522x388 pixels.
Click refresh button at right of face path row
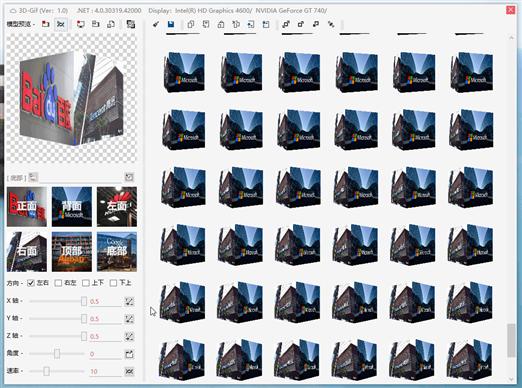click(129, 177)
